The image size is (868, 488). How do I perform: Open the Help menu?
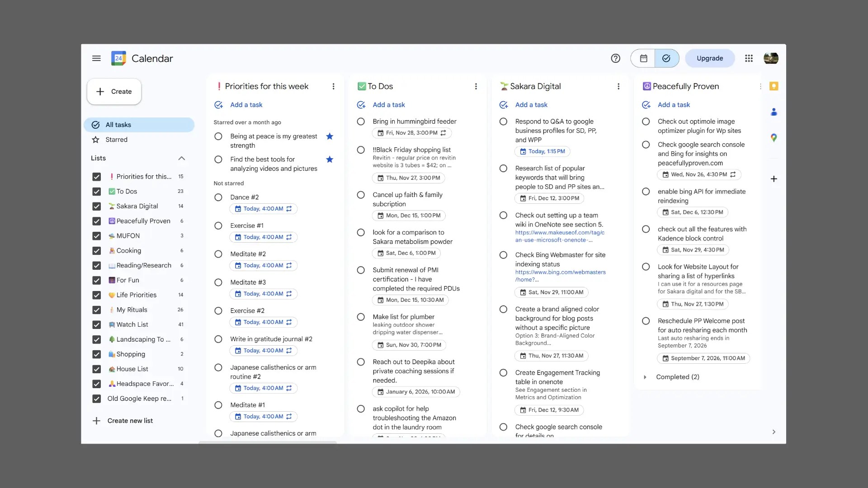click(616, 58)
